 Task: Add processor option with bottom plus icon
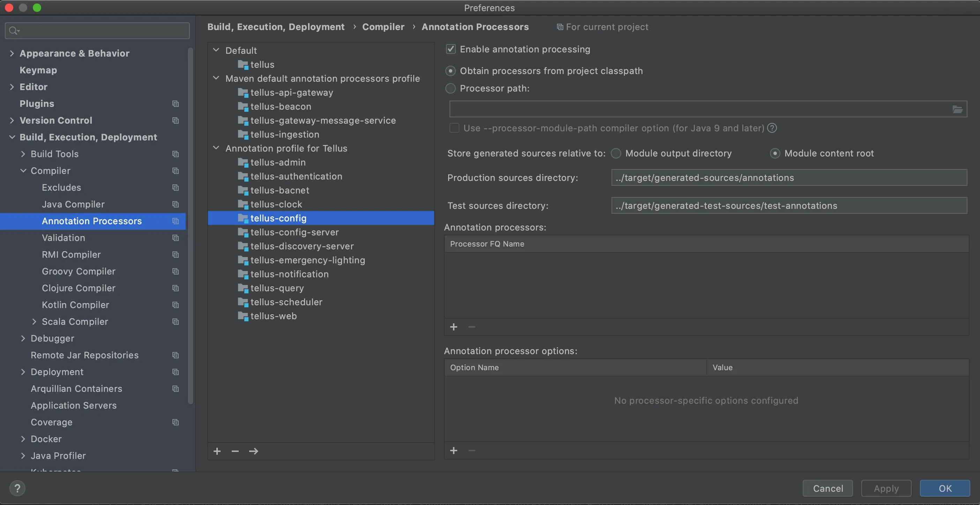coord(453,451)
